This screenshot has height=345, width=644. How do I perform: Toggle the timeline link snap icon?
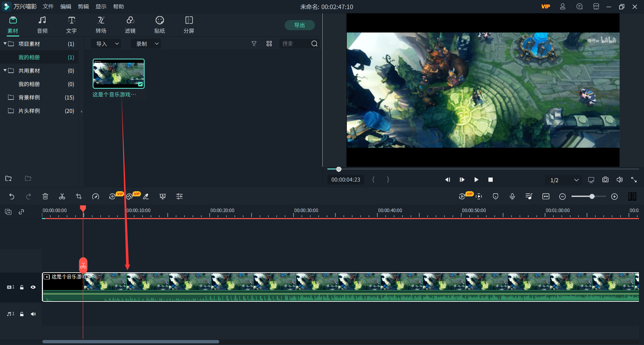click(21, 212)
